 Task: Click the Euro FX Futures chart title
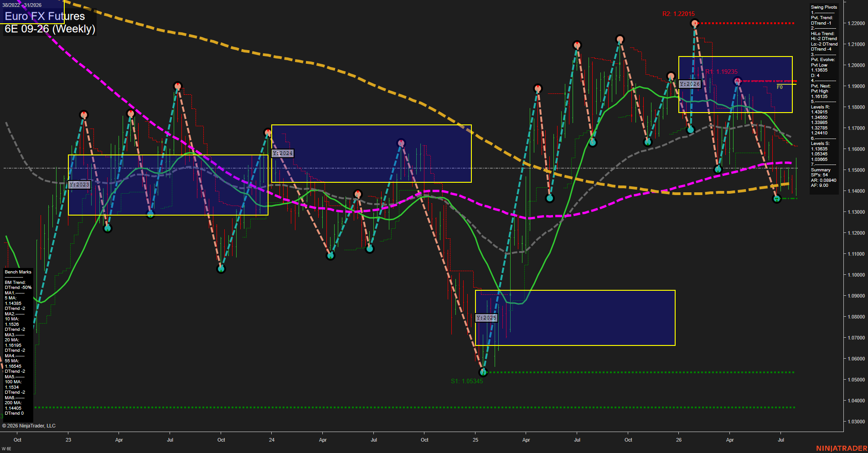tap(45, 16)
